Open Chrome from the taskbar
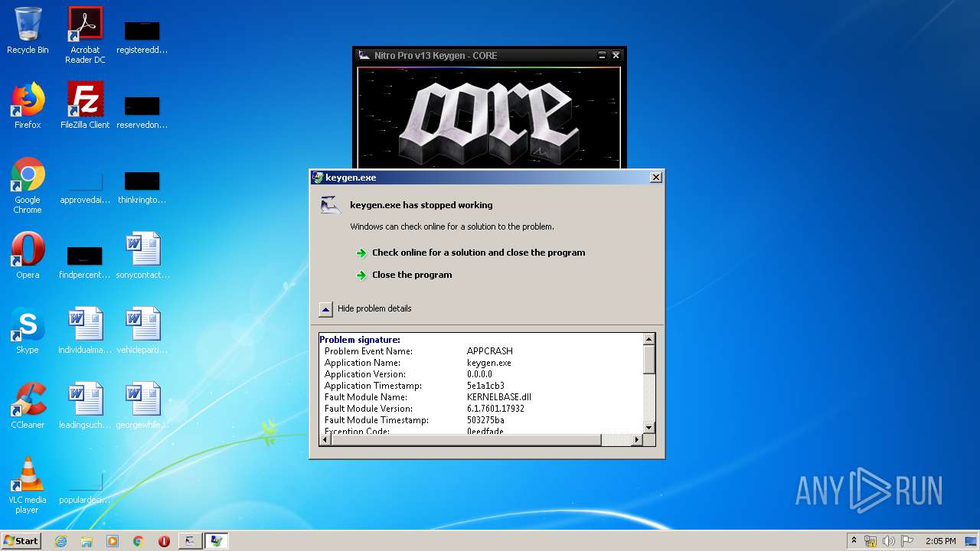 (x=139, y=541)
